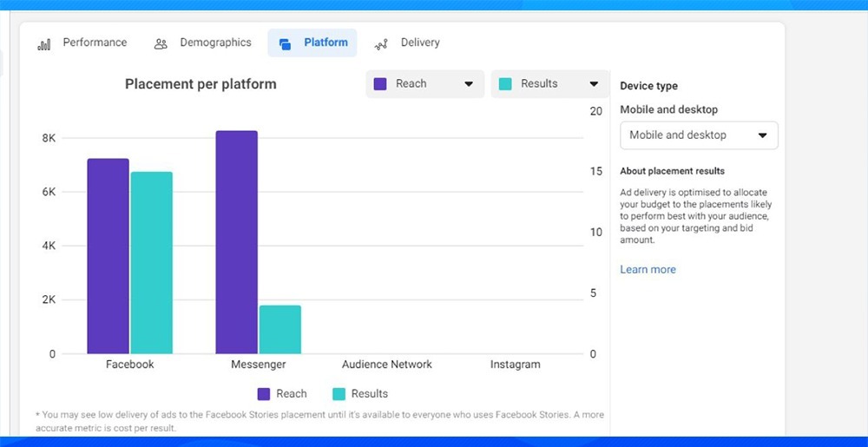Click the Messenger teal Results bar
The image size is (868, 447).
pyautogui.click(x=279, y=330)
